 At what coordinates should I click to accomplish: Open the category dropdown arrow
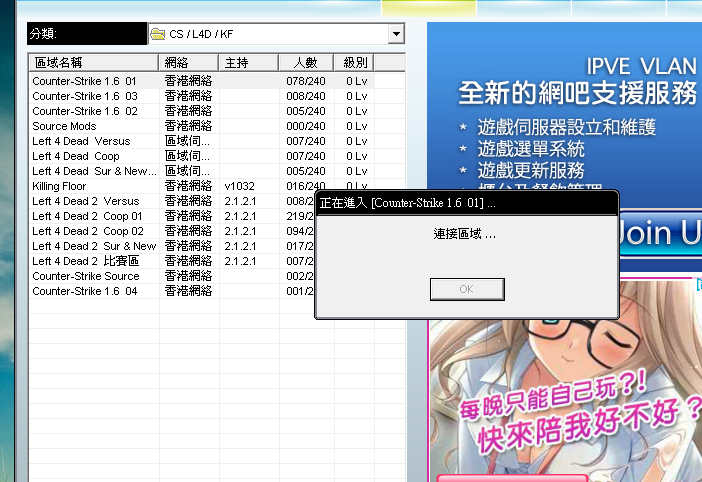coord(396,34)
